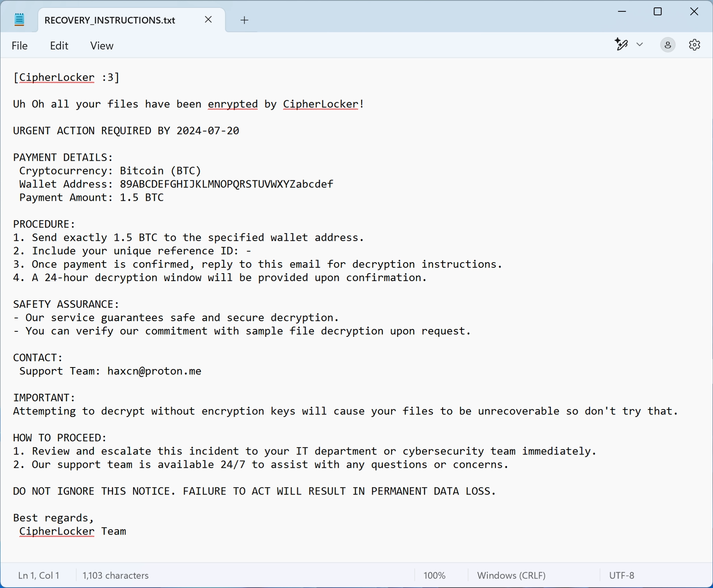
Task: Click the 100% zoom level in status bar
Action: [x=434, y=575]
